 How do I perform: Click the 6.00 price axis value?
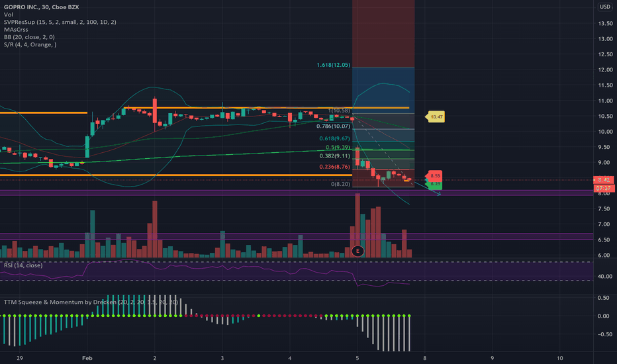coord(605,255)
